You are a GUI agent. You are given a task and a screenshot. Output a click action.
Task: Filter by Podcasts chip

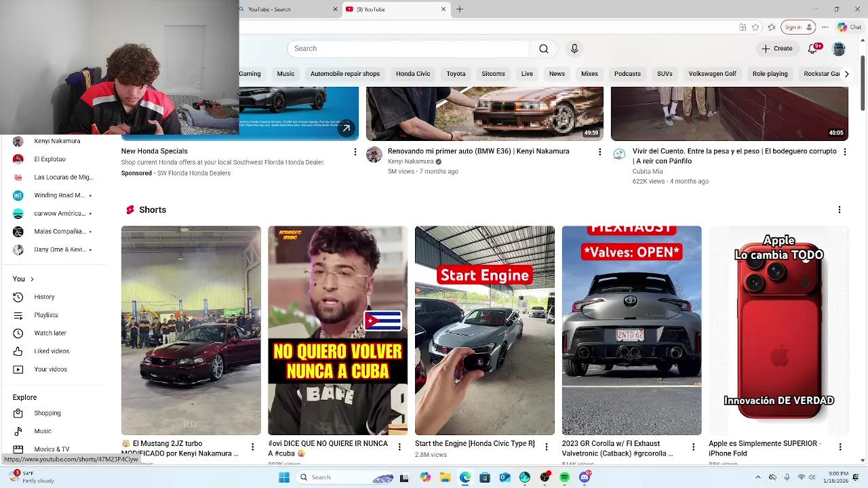point(627,74)
